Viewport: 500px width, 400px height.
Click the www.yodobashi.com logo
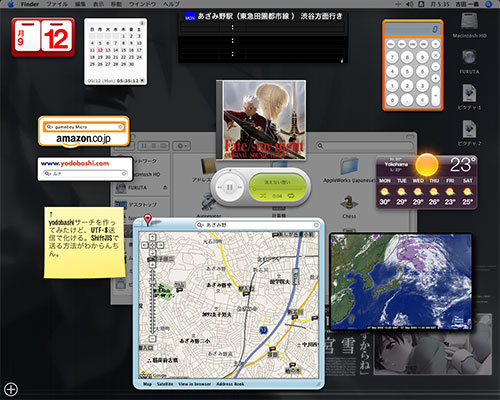point(75,163)
